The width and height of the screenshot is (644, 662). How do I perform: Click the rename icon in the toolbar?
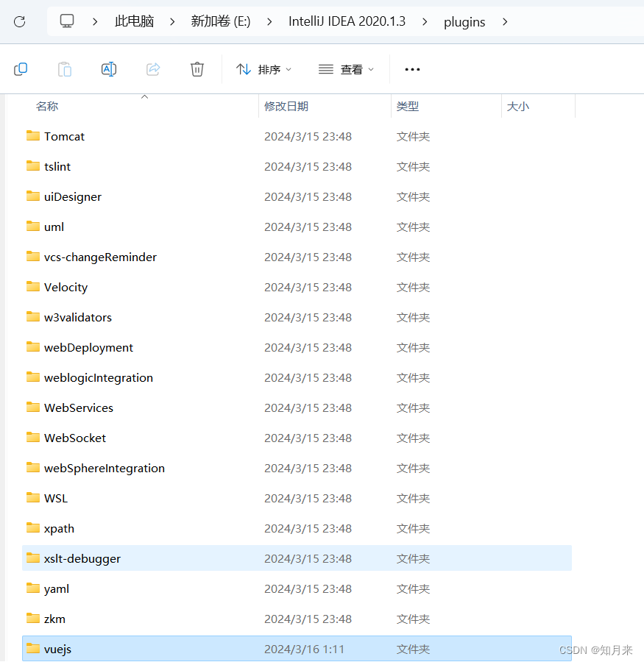tap(109, 69)
